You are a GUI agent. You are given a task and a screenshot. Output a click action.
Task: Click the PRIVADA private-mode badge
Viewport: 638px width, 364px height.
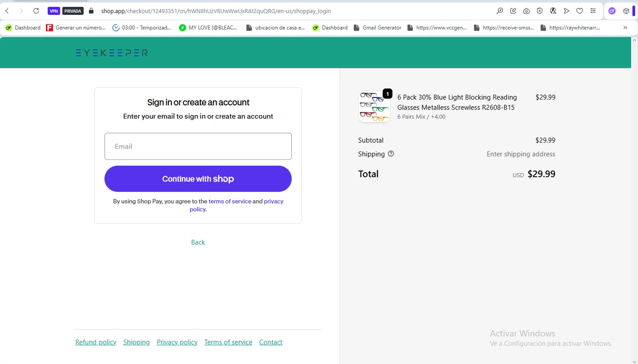73,11
